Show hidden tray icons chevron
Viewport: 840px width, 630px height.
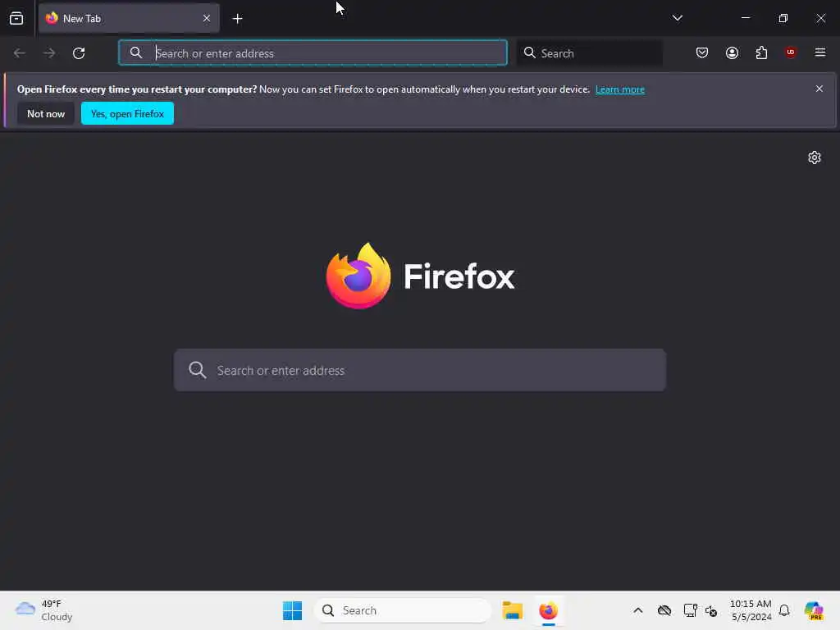[x=638, y=610]
